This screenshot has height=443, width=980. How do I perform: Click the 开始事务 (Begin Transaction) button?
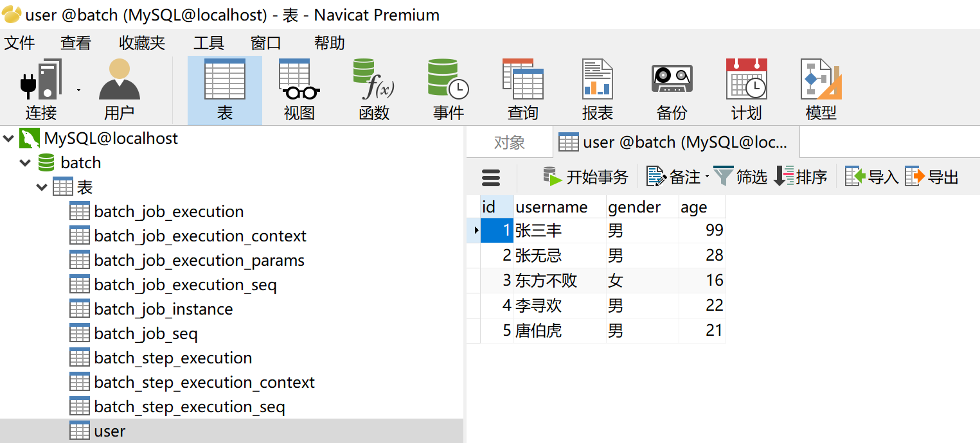point(585,177)
